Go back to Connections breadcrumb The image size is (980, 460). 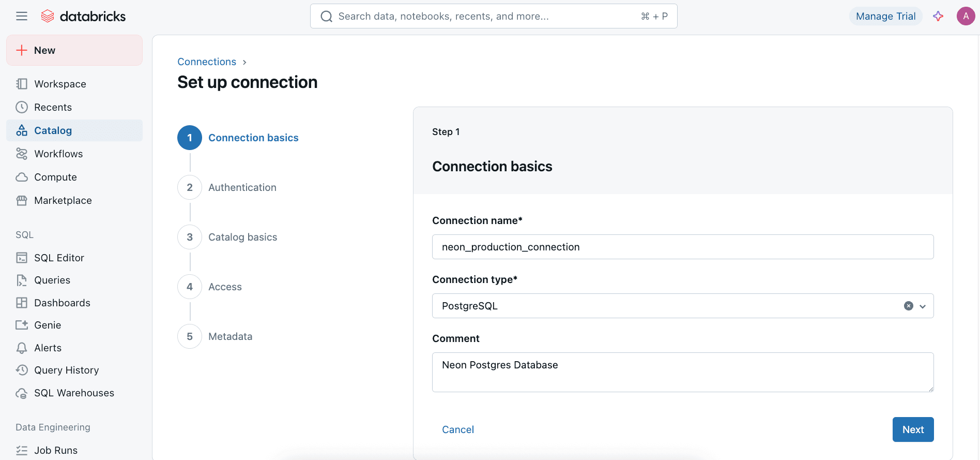point(207,62)
